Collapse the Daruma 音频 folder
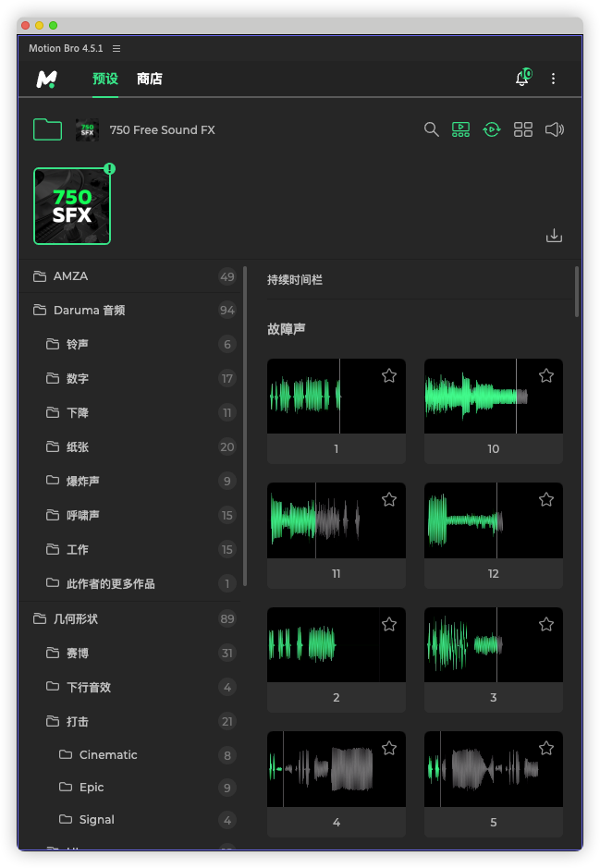Viewport: 600px width, 868px height. click(x=130, y=310)
